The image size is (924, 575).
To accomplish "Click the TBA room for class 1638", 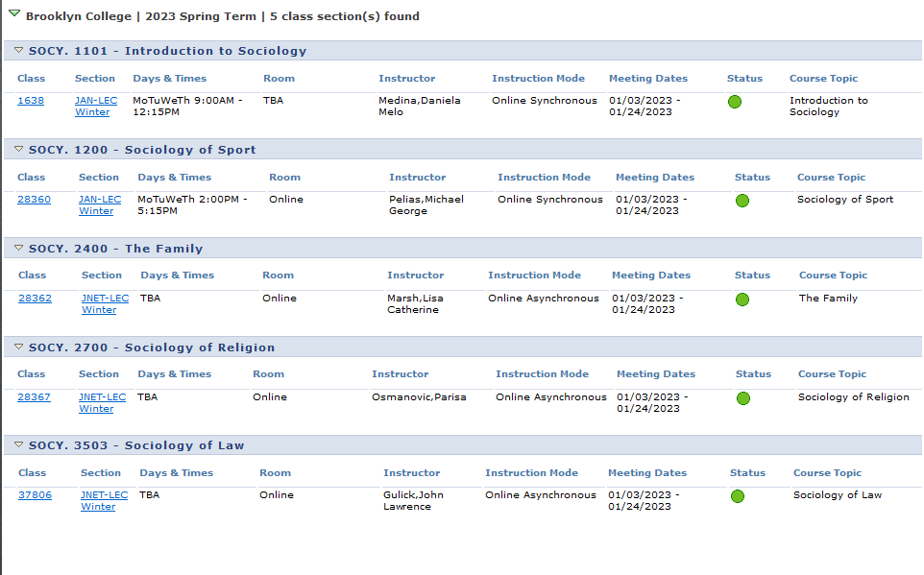I will pyautogui.click(x=274, y=101).
